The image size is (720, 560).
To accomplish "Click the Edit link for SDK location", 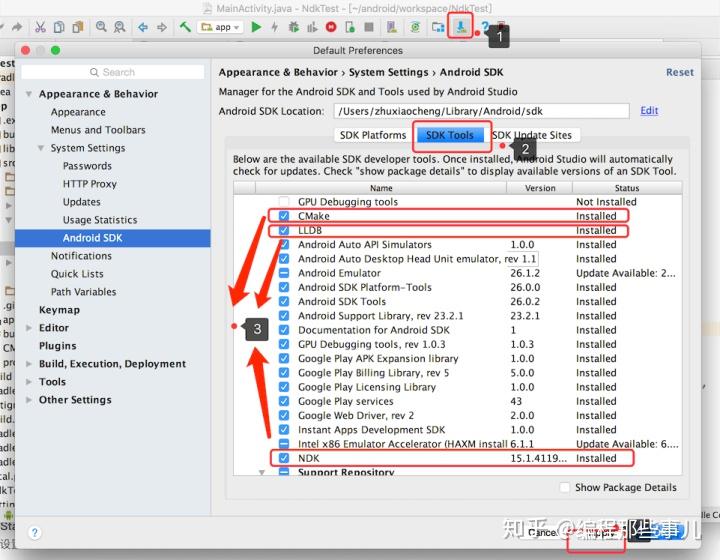I will pyautogui.click(x=649, y=111).
